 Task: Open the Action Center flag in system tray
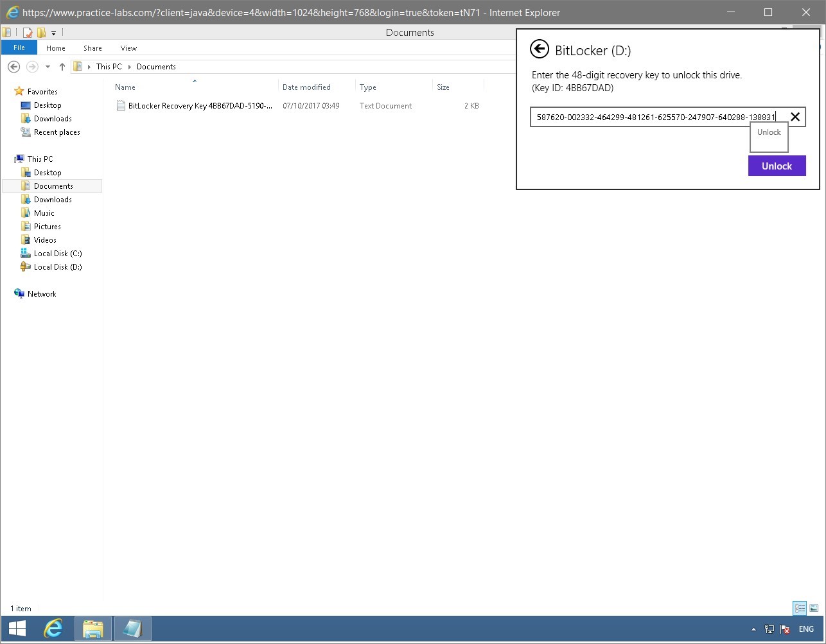tap(785, 629)
